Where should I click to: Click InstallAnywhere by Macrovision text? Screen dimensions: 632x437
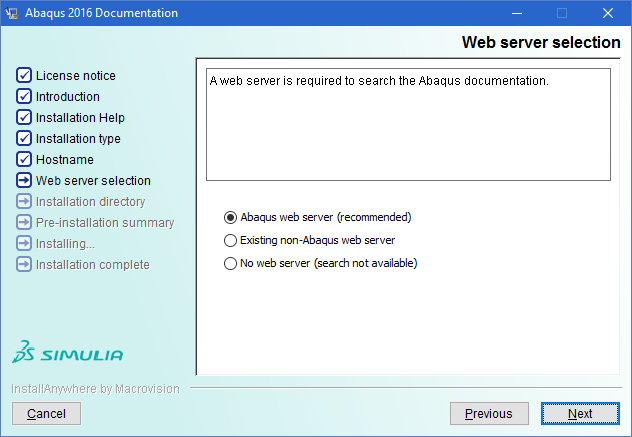tap(96, 389)
